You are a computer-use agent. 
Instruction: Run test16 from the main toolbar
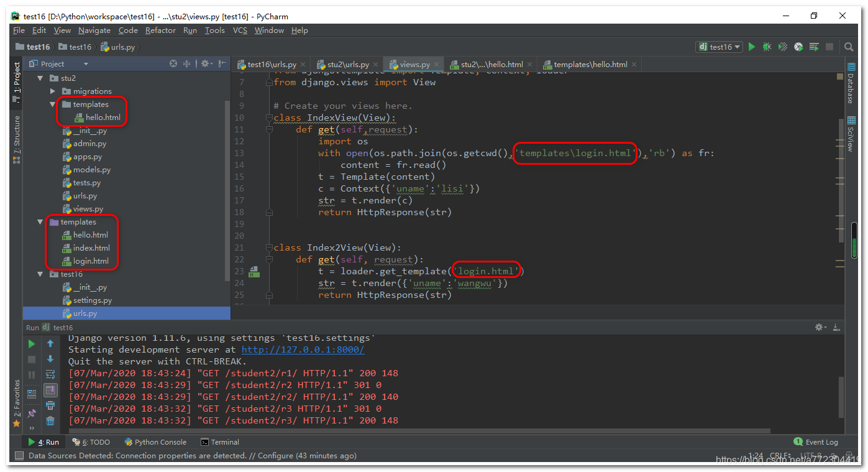752,47
